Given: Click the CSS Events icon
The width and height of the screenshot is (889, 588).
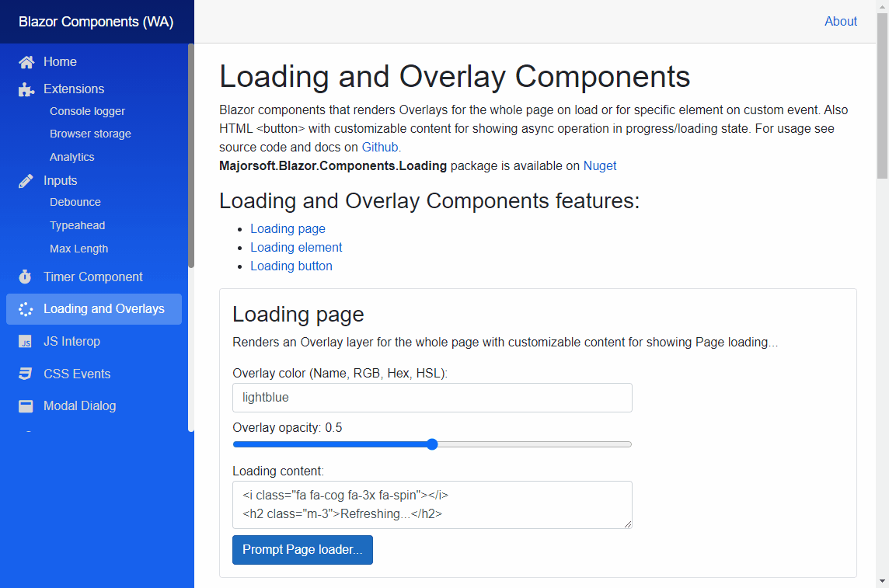Looking at the screenshot, I should (26, 374).
